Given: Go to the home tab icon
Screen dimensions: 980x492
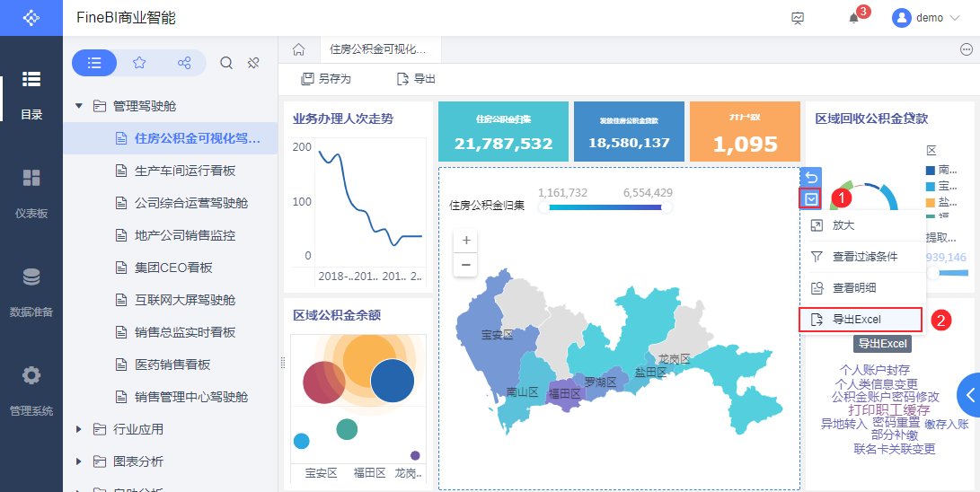Looking at the screenshot, I should (x=299, y=49).
